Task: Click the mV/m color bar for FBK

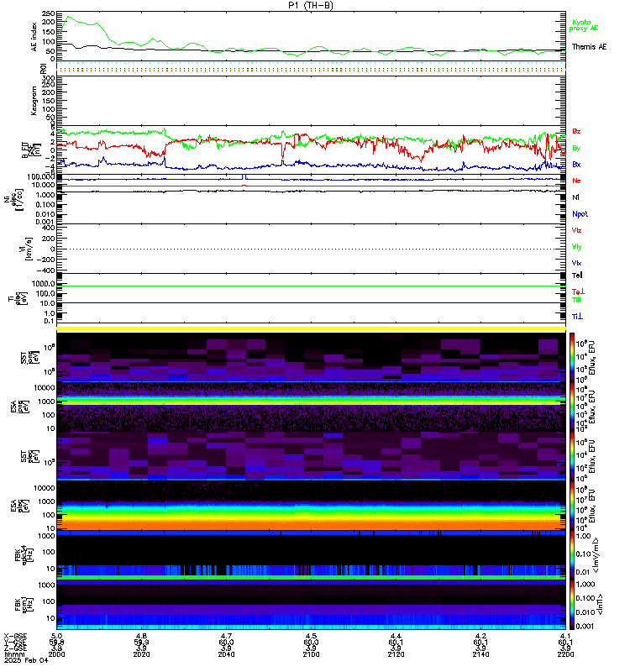Action: (x=572, y=554)
